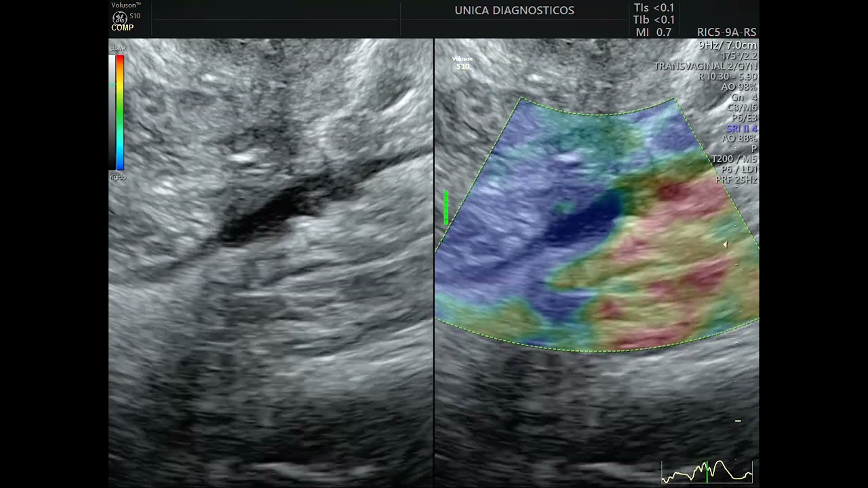Viewport: 868px width, 488px height.
Task: Click the 'AO 98%' acoustic output value
Action: coord(739,87)
